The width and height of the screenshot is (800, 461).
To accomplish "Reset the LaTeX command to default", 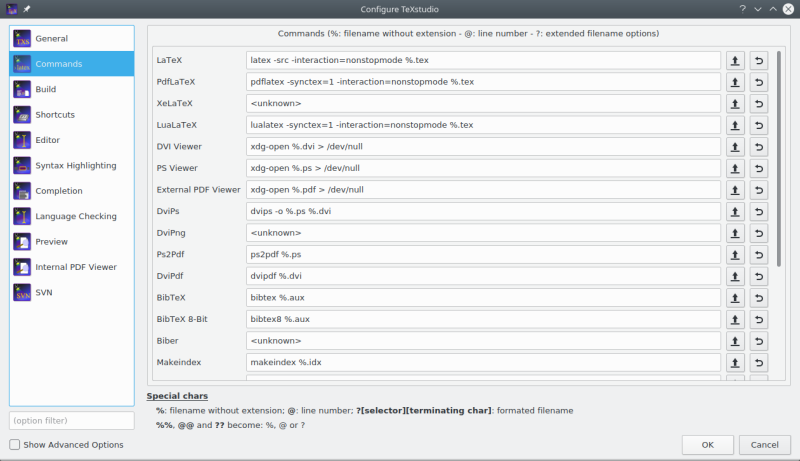I will tap(759, 61).
